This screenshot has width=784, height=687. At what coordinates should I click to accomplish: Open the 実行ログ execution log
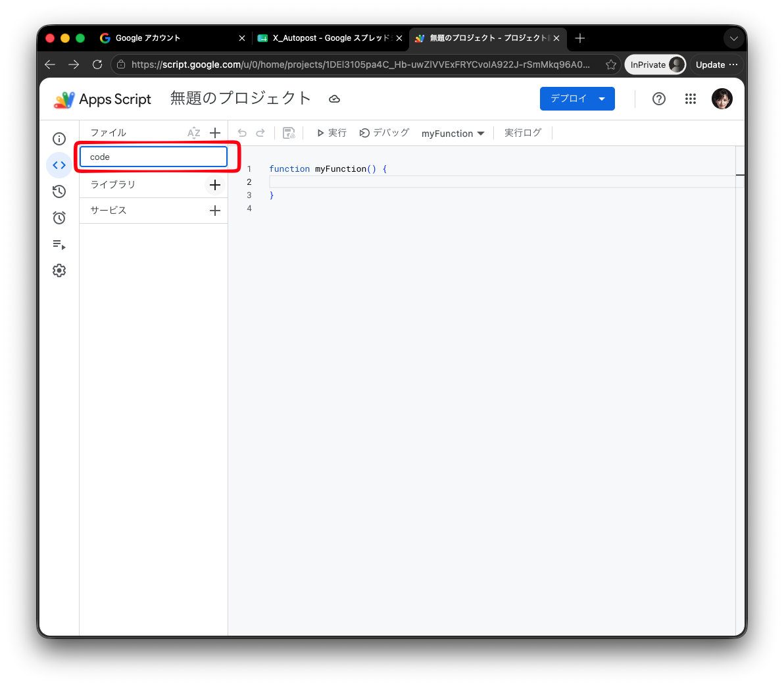[x=522, y=133]
